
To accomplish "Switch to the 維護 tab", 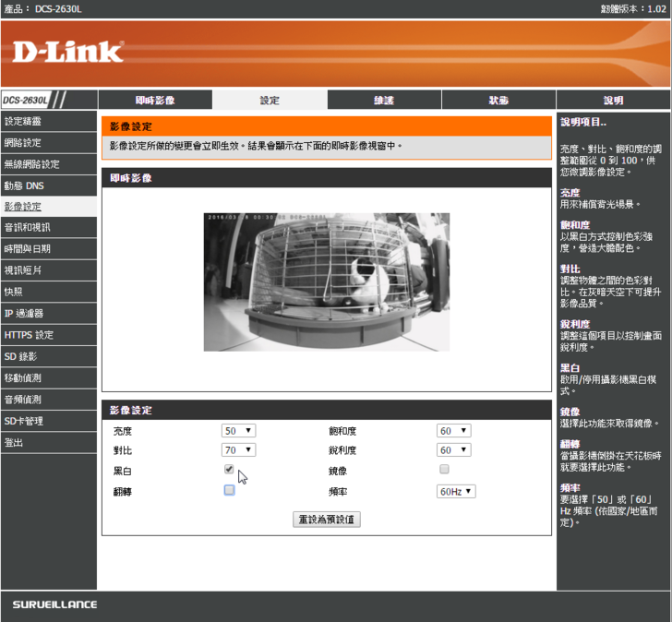I will pos(383,101).
